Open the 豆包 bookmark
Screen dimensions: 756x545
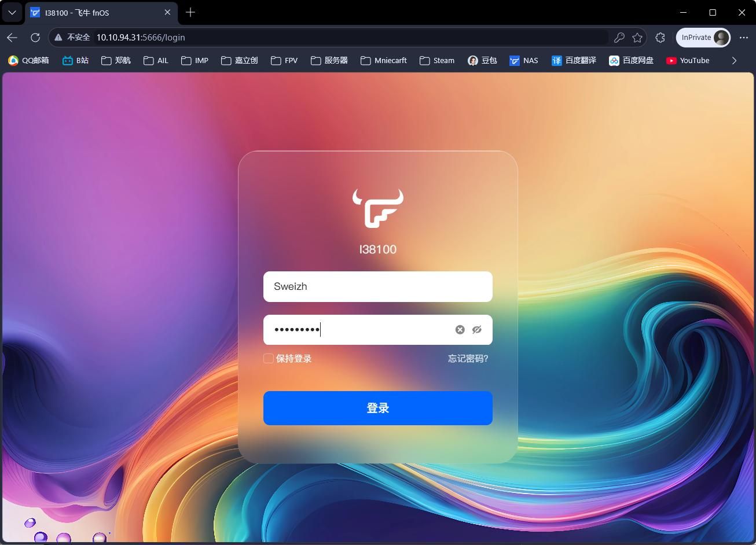482,60
